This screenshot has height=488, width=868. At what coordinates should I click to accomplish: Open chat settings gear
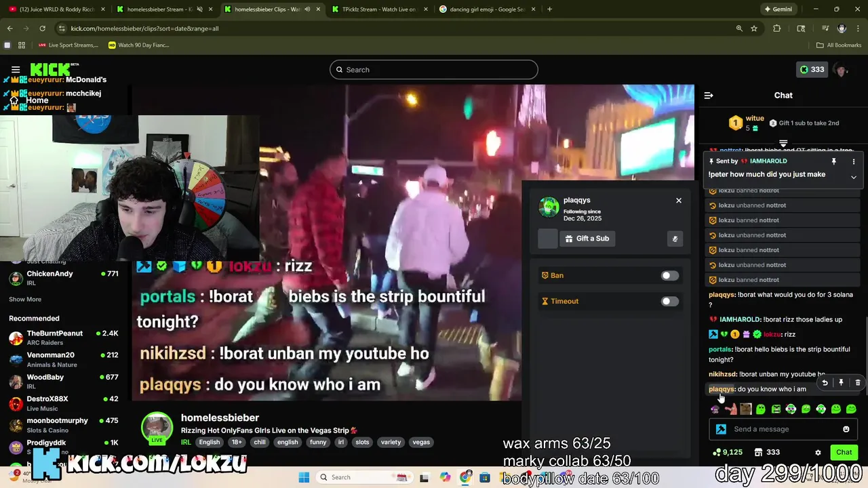tap(818, 452)
